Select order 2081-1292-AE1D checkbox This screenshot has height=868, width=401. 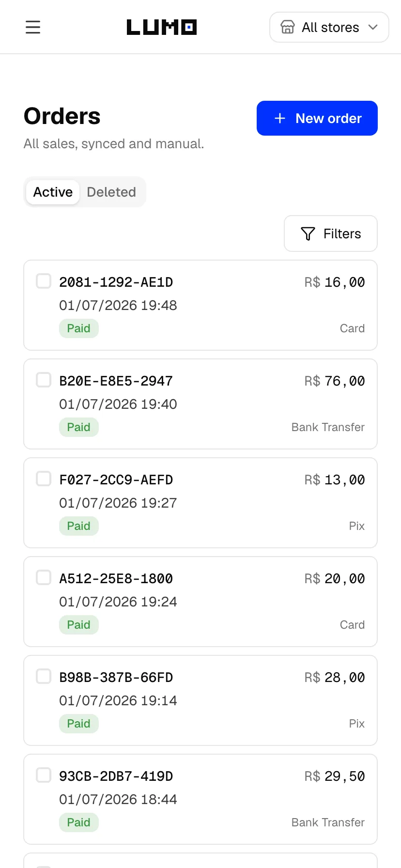(44, 281)
